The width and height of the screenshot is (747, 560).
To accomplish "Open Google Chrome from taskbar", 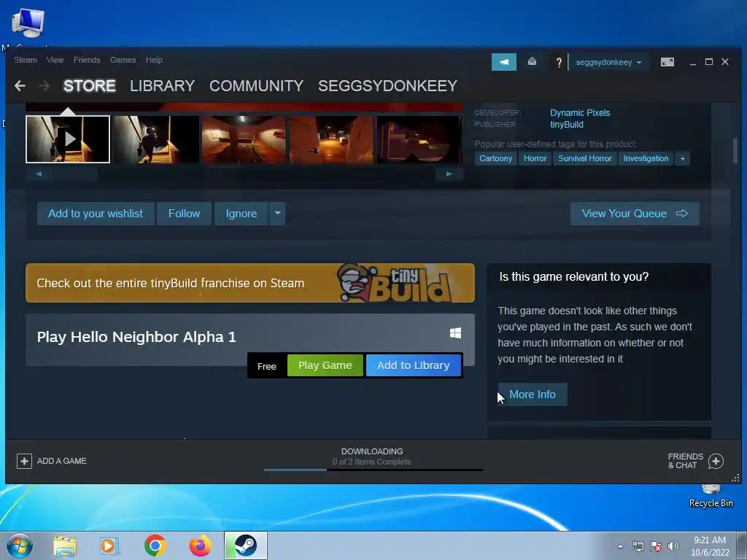I will point(155,545).
